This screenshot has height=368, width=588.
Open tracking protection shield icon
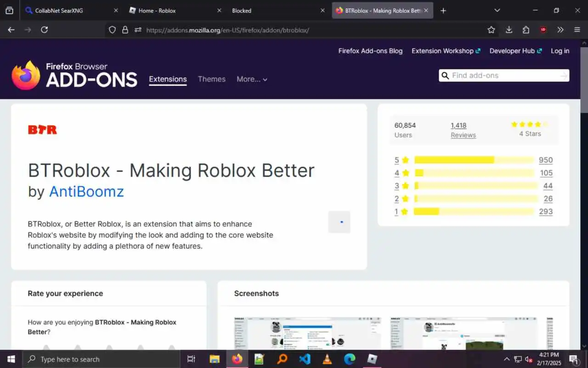coord(112,30)
